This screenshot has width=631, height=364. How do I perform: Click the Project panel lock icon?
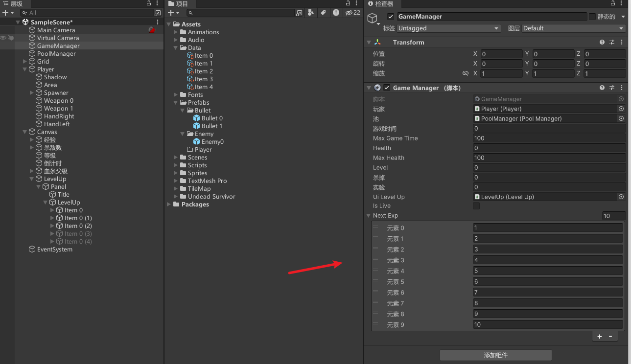(x=348, y=3)
